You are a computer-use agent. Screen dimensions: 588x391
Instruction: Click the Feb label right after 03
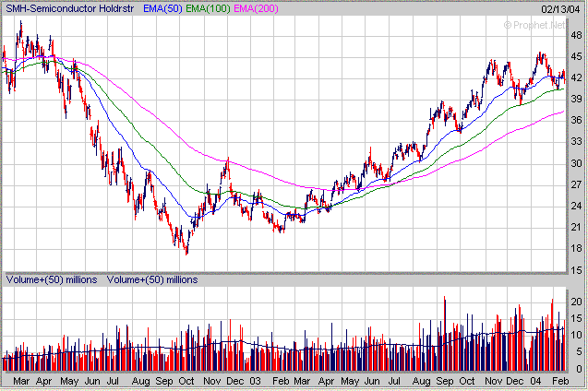(x=281, y=381)
